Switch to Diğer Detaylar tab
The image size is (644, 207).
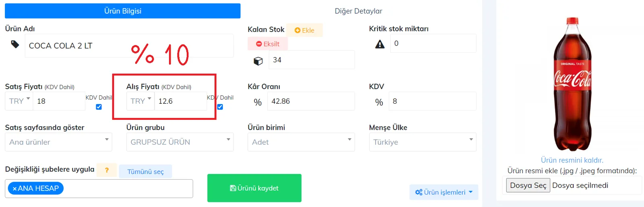click(359, 11)
